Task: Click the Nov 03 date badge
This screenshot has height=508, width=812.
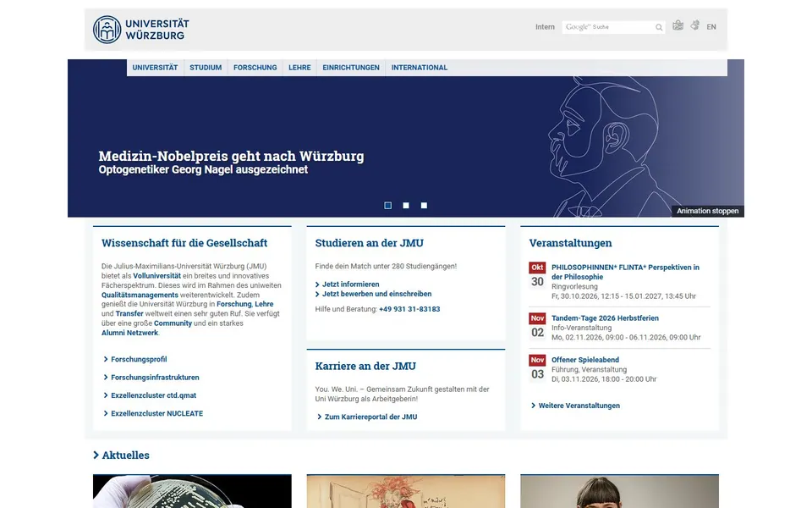Action: point(538,368)
